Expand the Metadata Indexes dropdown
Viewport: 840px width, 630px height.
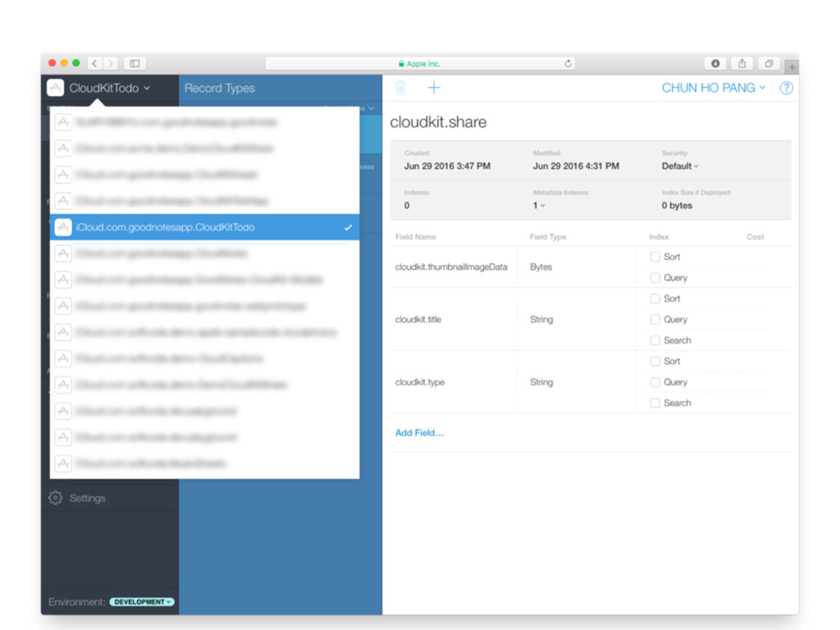539,206
